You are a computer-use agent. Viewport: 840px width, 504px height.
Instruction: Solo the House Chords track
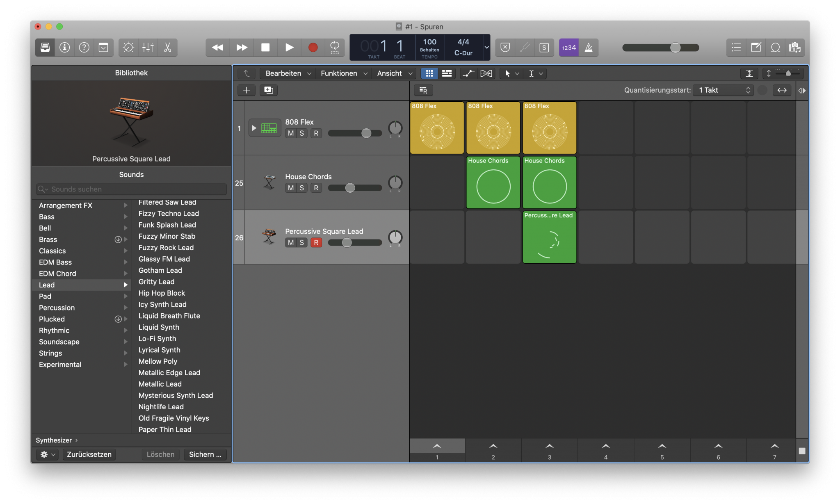[x=301, y=188]
